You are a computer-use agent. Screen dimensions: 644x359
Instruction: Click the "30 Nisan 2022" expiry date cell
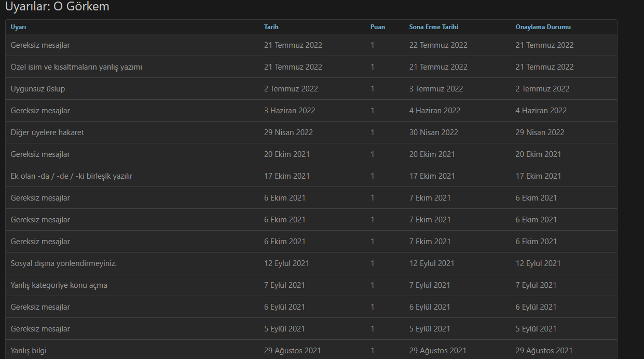[x=433, y=132]
